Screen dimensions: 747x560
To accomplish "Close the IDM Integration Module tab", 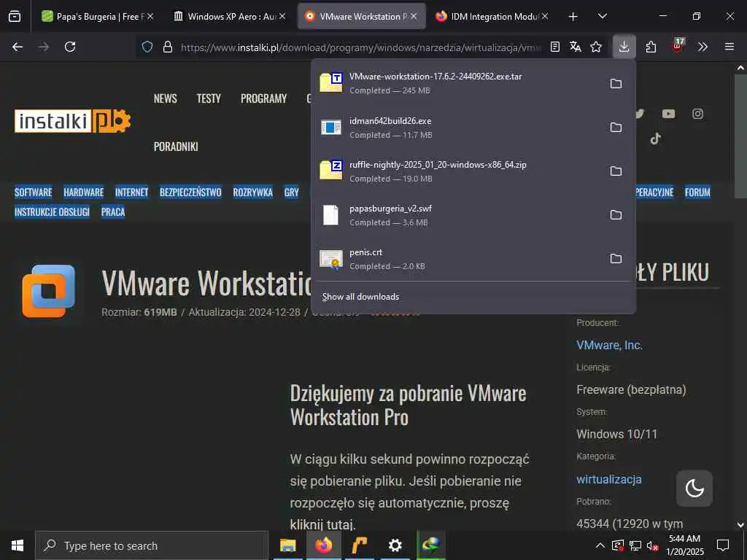I will pos(545,16).
